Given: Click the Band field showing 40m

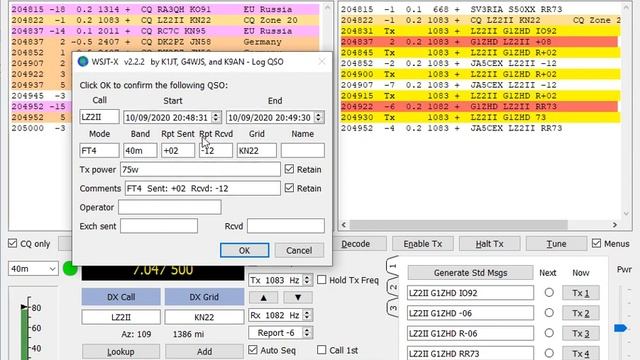Looking at the screenshot, I should click(x=140, y=150).
